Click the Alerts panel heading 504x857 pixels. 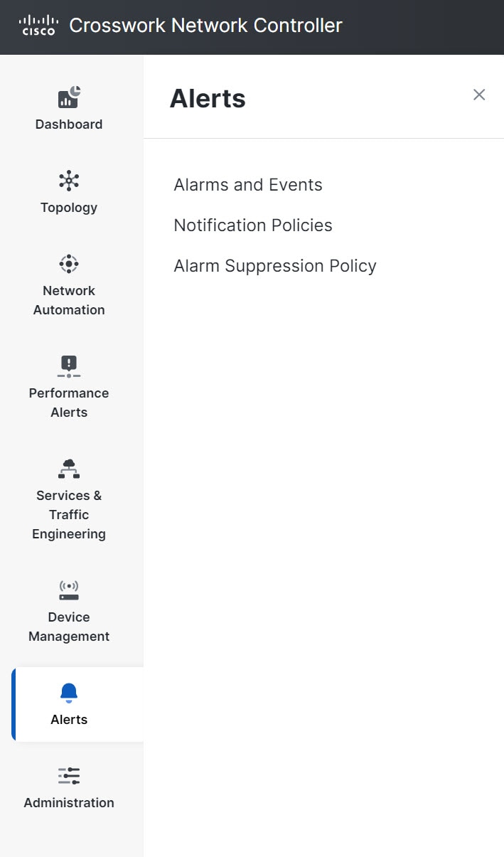pos(208,98)
